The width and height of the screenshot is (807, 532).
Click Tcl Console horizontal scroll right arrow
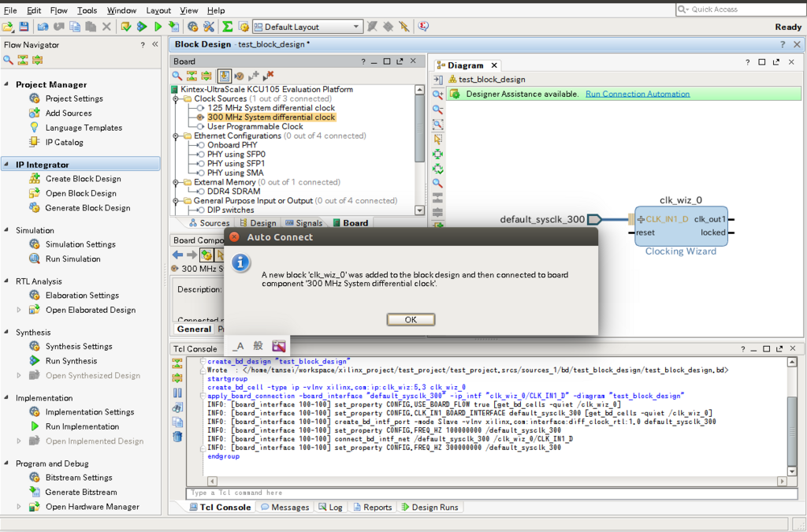click(x=783, y=481)
